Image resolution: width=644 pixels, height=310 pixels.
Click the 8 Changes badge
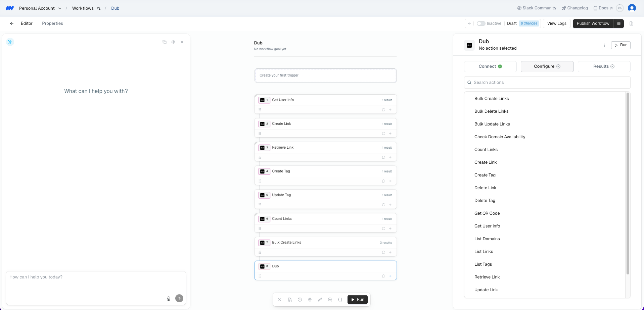point(529,23)
